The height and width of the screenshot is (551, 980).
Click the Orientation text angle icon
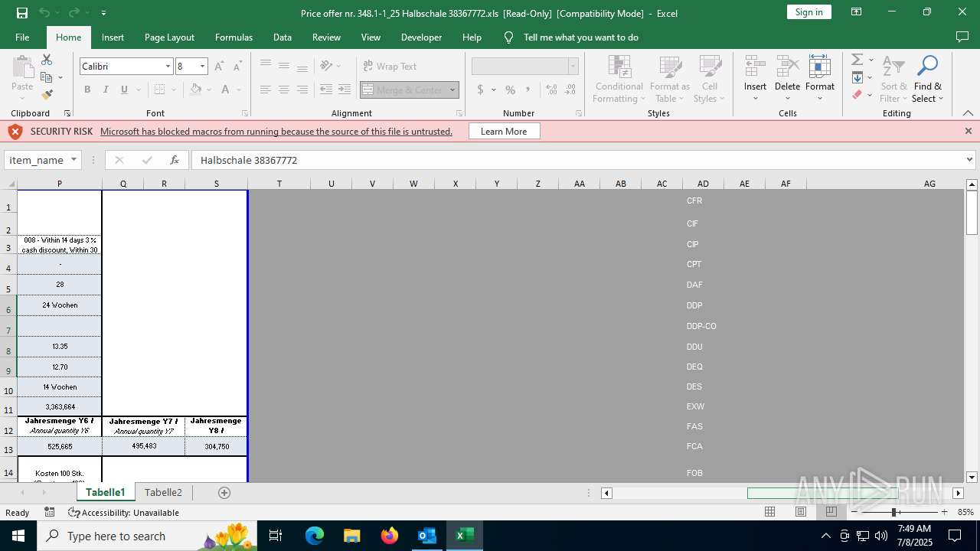coord(326,66)
